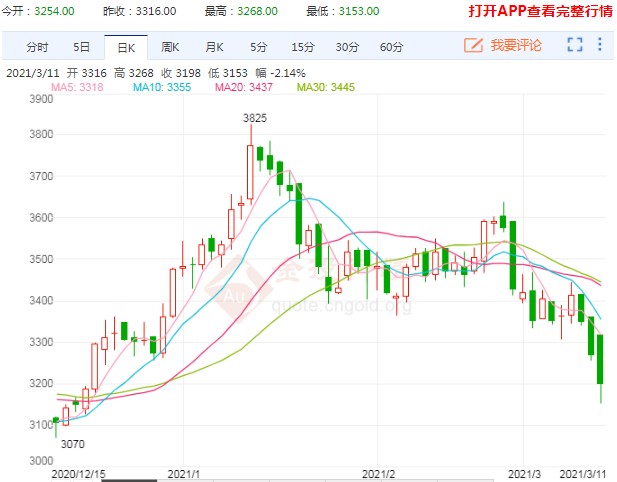
Task: Open the fullscreen chart icon
Action: pos(575,44)
